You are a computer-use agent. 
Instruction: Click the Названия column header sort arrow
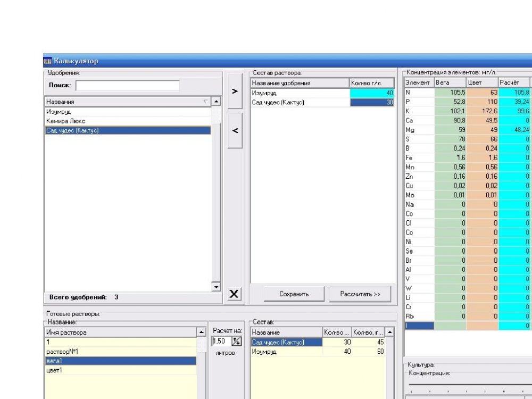click(205, 102)
